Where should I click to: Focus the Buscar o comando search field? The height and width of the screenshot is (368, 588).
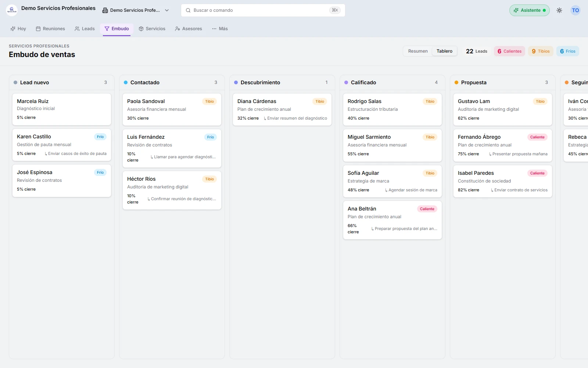coord(263,10)
